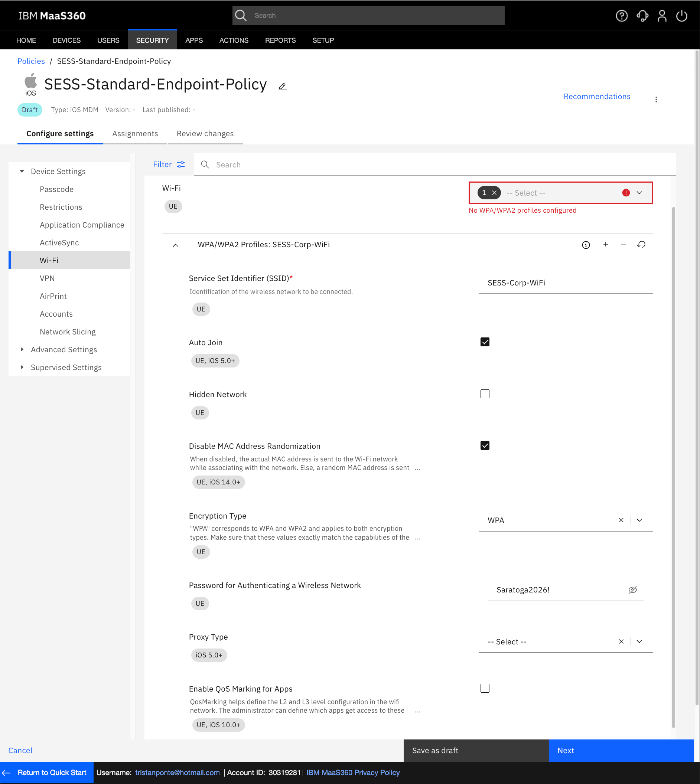Viewport: 700px width, 784px height.
Task: Open the help question mark icon
Action: 622,16
